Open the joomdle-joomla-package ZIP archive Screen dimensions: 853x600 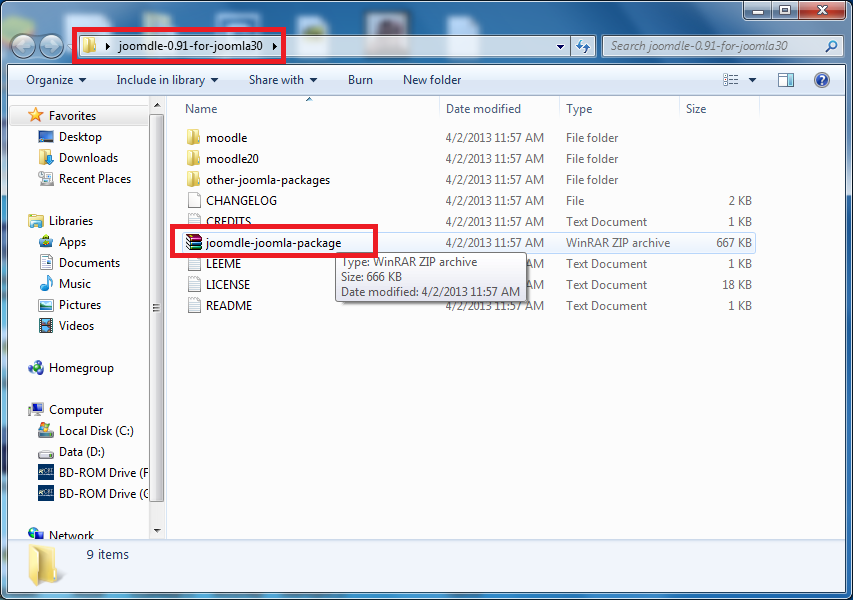[x=273, y=242]
